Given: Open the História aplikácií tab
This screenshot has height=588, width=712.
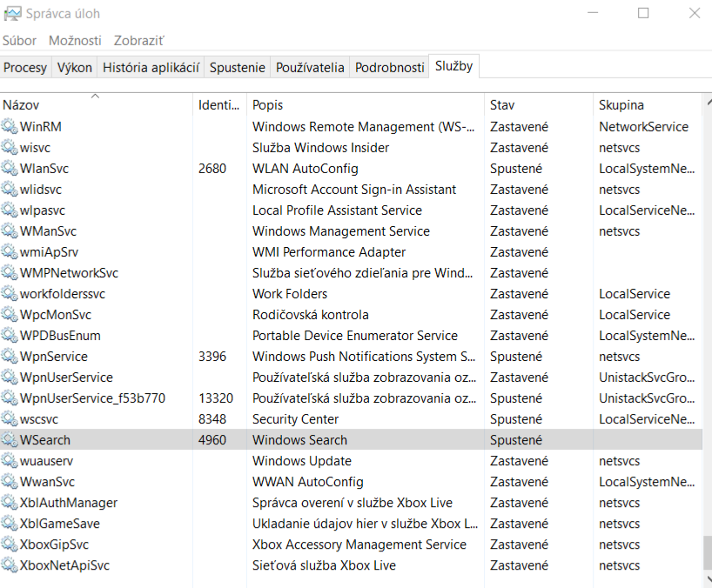Looking at the screenshot, I should pyautogui.click(x=151, y=68).
